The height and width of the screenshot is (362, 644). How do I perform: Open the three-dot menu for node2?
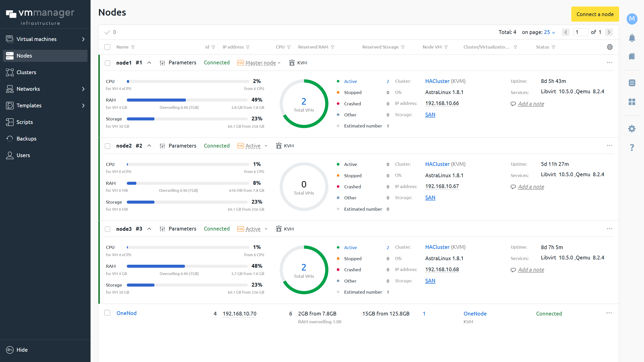(609, 146)
